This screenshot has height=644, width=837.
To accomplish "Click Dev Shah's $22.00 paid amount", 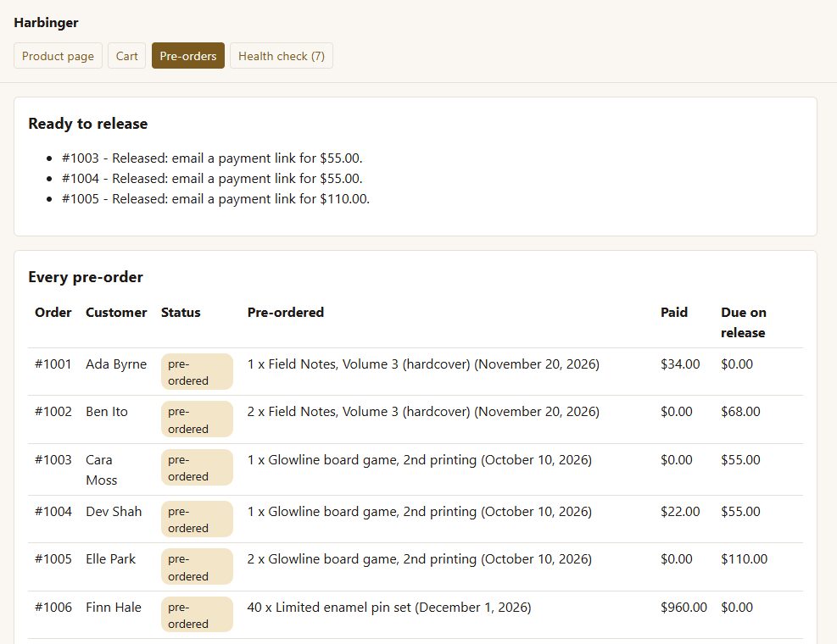I will tap(680, 511).
